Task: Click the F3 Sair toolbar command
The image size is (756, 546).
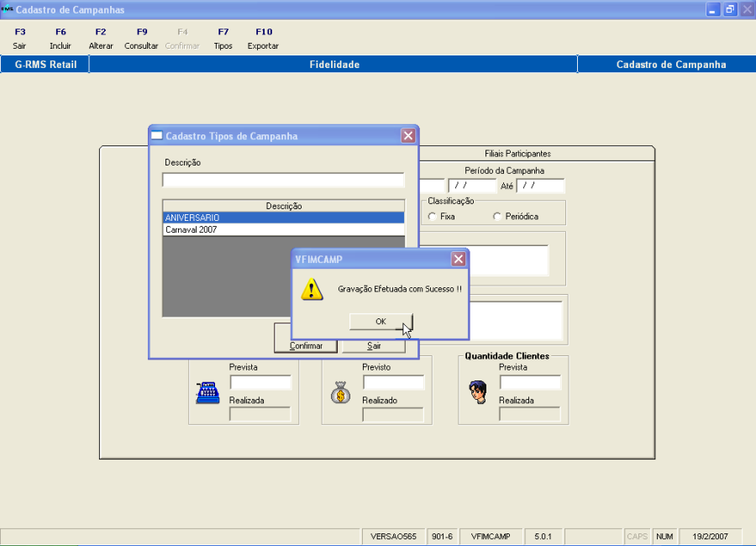Action: coord(20,39)
